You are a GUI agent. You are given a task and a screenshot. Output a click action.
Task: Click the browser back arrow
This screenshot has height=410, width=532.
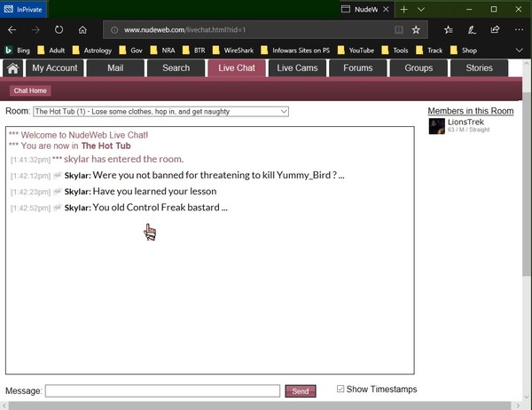pos(12,29)
